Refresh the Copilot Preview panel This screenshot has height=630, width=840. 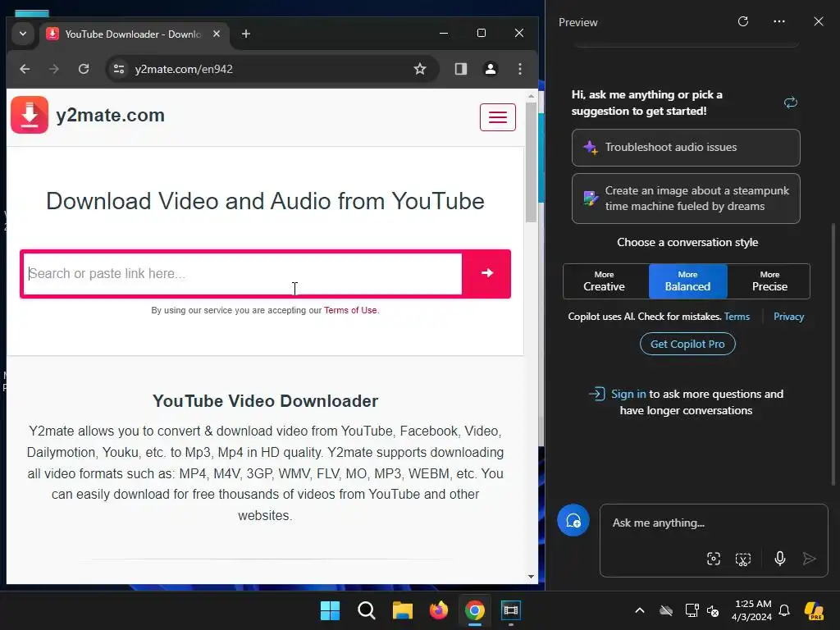[x=742, y=21]
